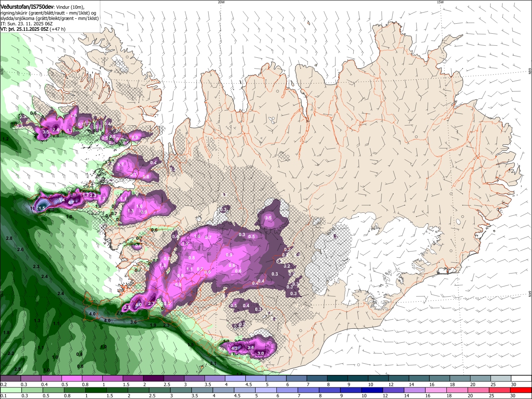Click the white top-row swatch labeled 30

(x=521, y=379)
